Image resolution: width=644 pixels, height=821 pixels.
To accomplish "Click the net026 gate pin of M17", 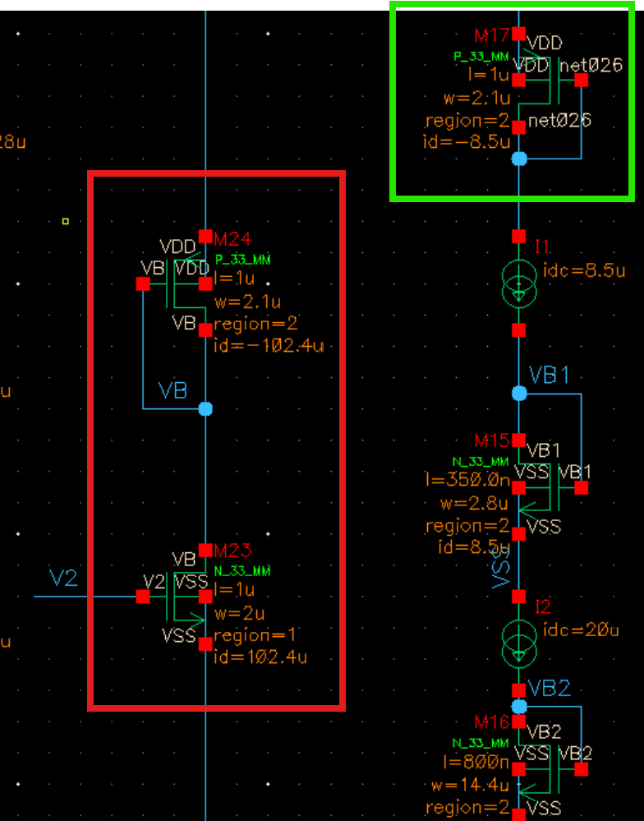I will 581,80.
